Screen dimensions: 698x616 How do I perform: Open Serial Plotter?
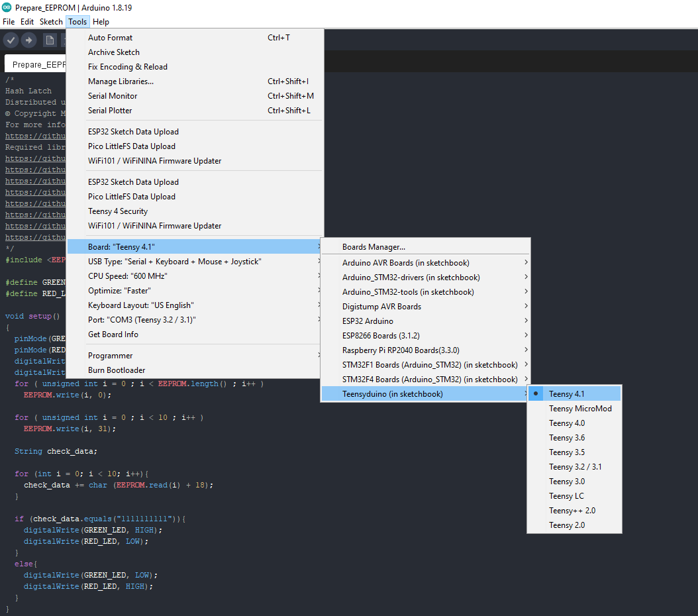(x=195, y=111)
